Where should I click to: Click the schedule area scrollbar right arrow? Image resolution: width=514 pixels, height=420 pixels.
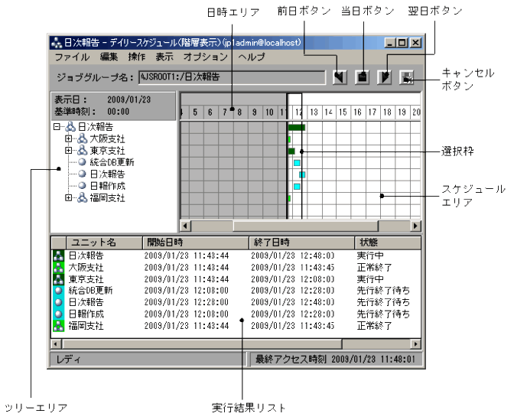pyautogui.click(x=415, y=226)
